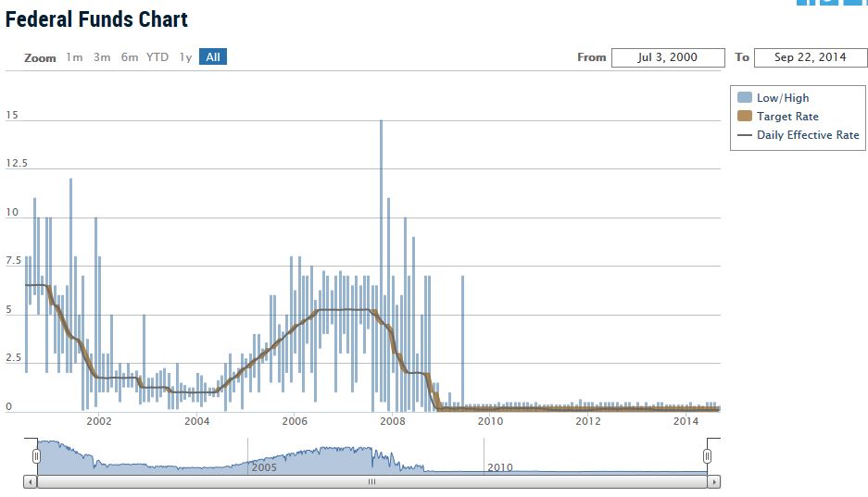
Task: Set chart zoom to 1m
Action: tap(74, 57)
